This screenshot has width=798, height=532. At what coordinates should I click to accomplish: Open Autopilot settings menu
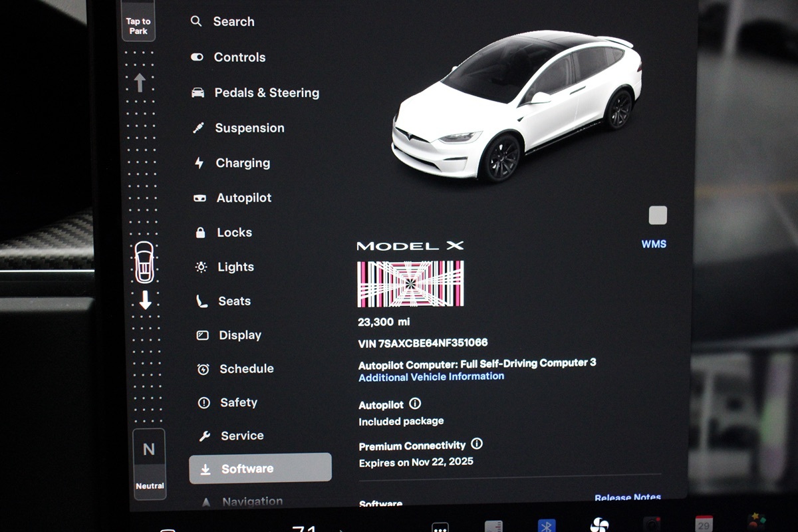[243, 198]
